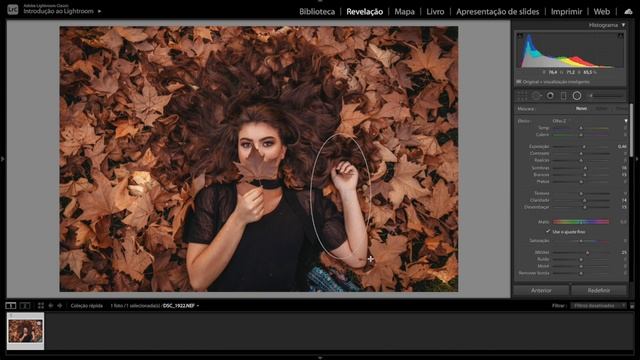The image size is (640, 360).
Task: Collapse the left panel arrow
Action: [2, 159]
